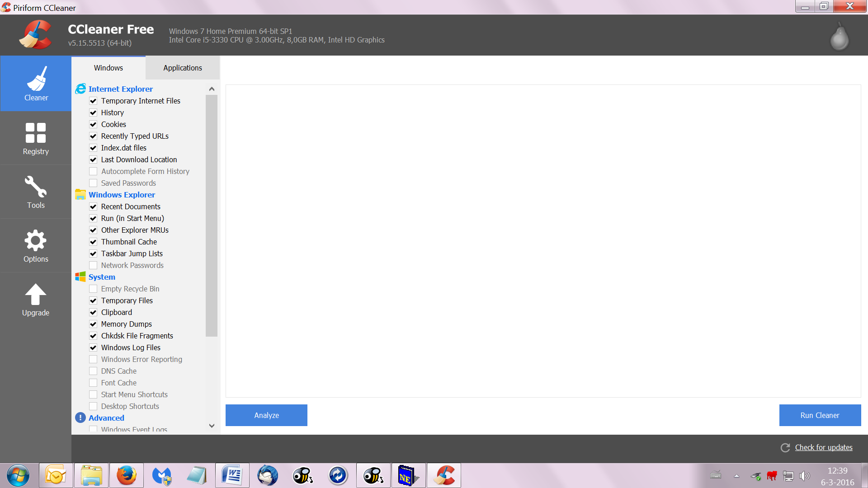Click the network tray icon
The image size is (868, 488).
tap(788, 476)
